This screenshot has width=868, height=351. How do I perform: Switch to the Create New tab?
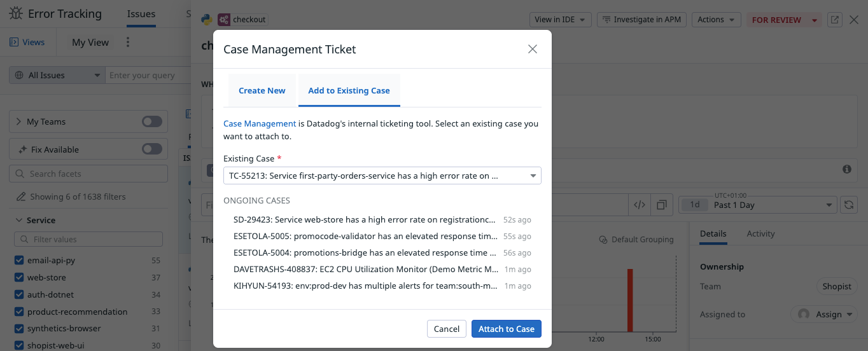[262, 90]
